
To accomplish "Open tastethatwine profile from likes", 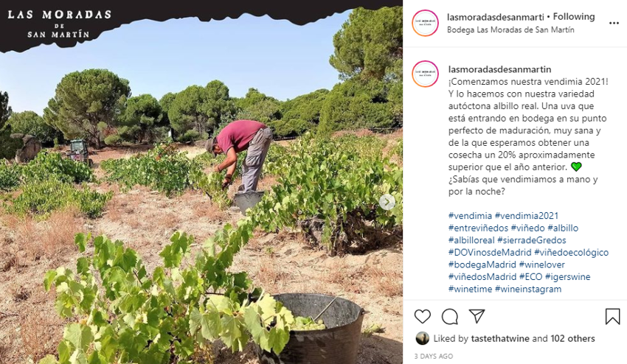I will point(500,338).
